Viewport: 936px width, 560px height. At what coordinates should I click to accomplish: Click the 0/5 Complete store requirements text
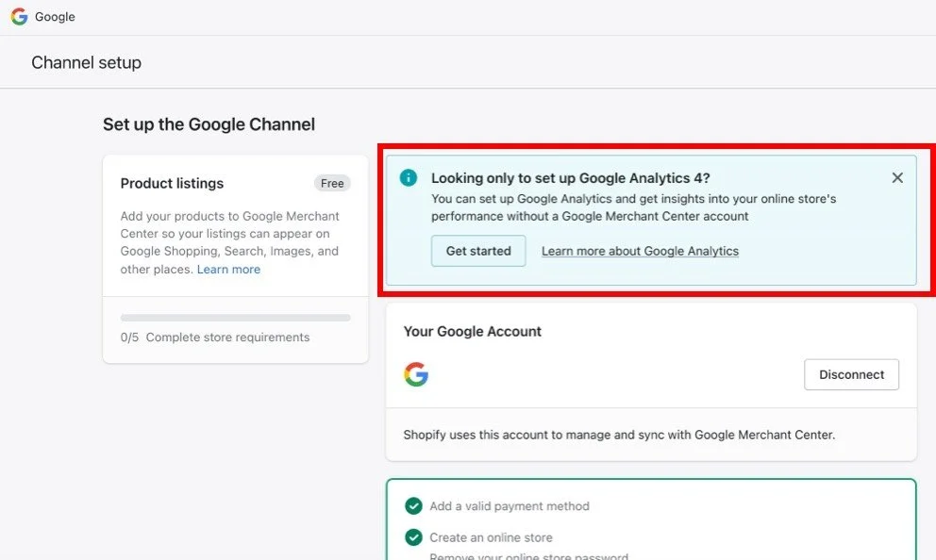pos(215,338)
